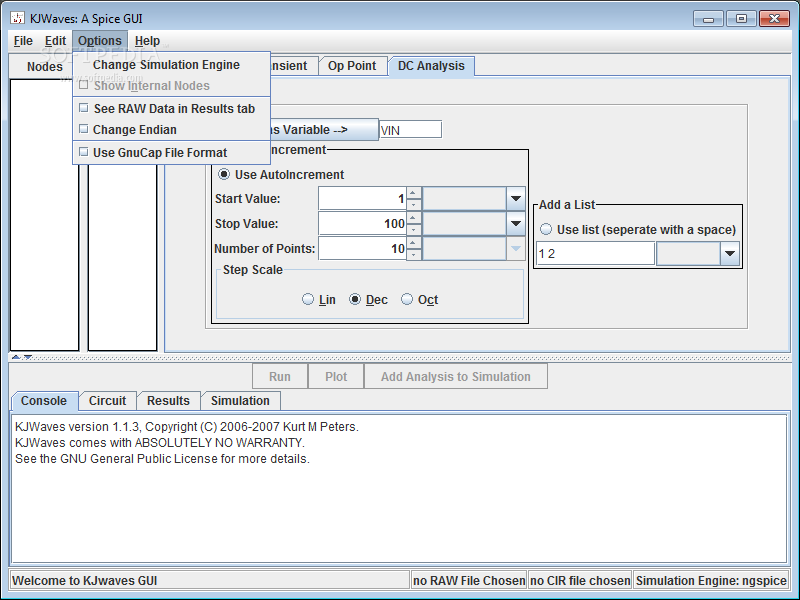Toggle Change Endian option
The width and height of the screenshot is (800, 600).
point(171,130)
